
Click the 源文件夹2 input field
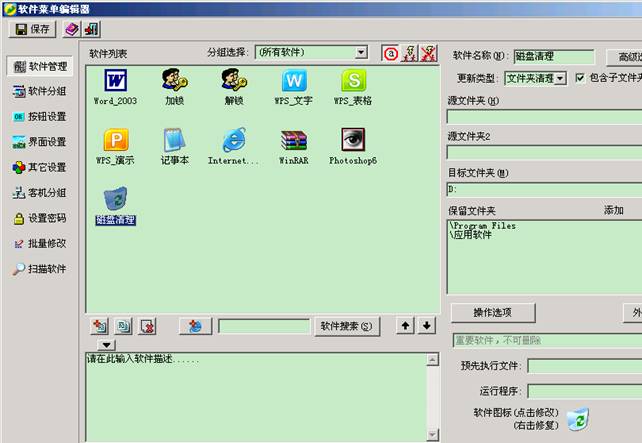tap(544, 152)
